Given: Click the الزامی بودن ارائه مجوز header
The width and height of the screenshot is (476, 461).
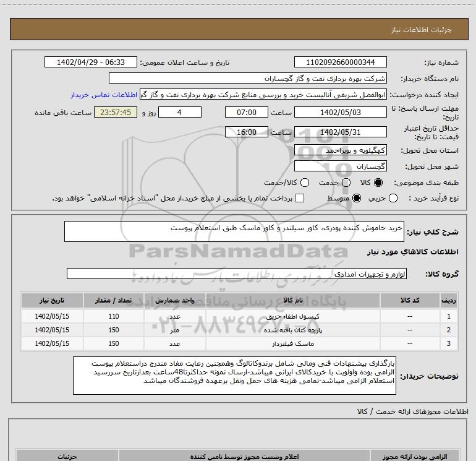Looking at the screenshot, I should 414,457.
